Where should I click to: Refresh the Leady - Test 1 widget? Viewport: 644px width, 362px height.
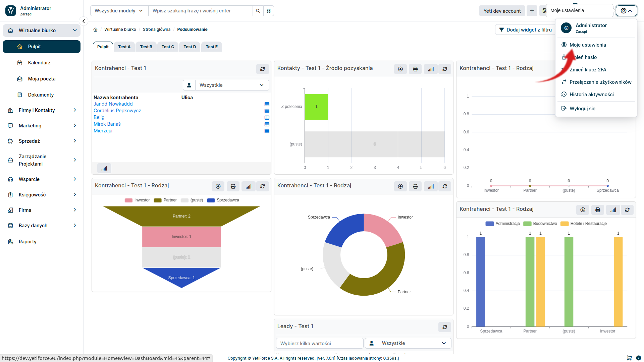pos(445,327)
